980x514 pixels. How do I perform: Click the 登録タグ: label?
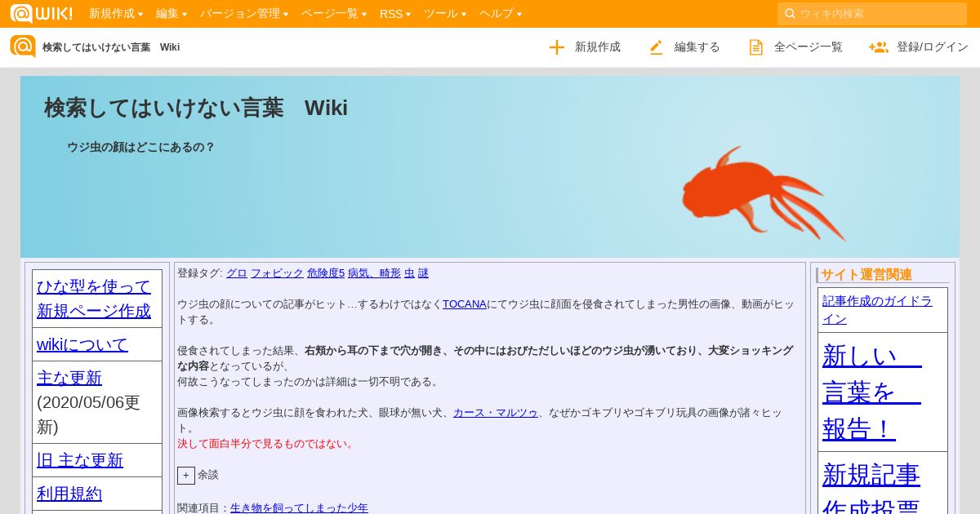point(200,273)
